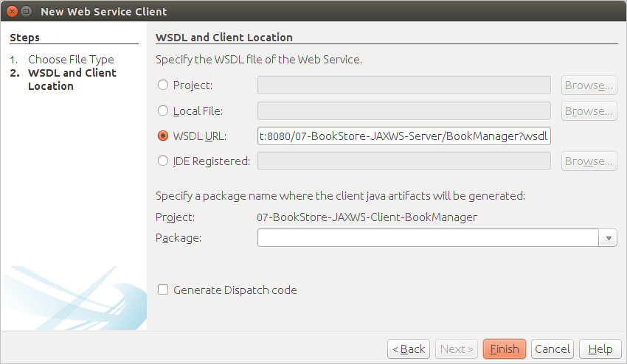The height and width of the screenshot is (364, 627).
Task: Click the WSDL and Client Location heading
Action: coord(224,37)
